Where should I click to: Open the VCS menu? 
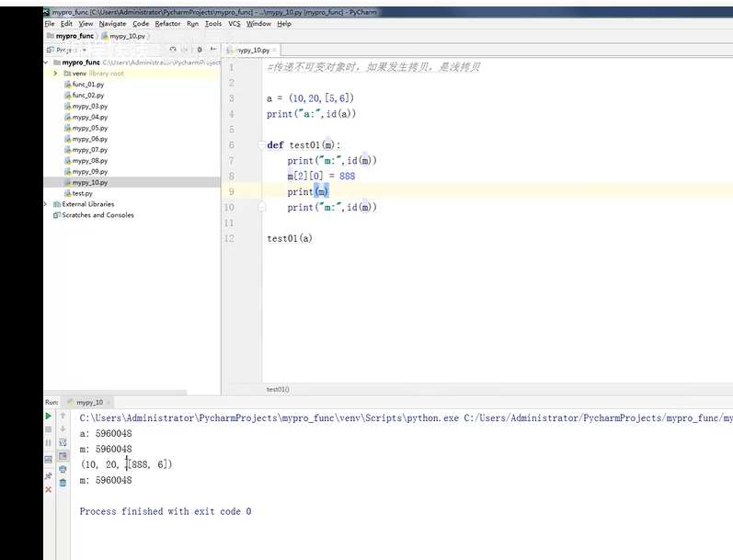click(x=235, y=24)
